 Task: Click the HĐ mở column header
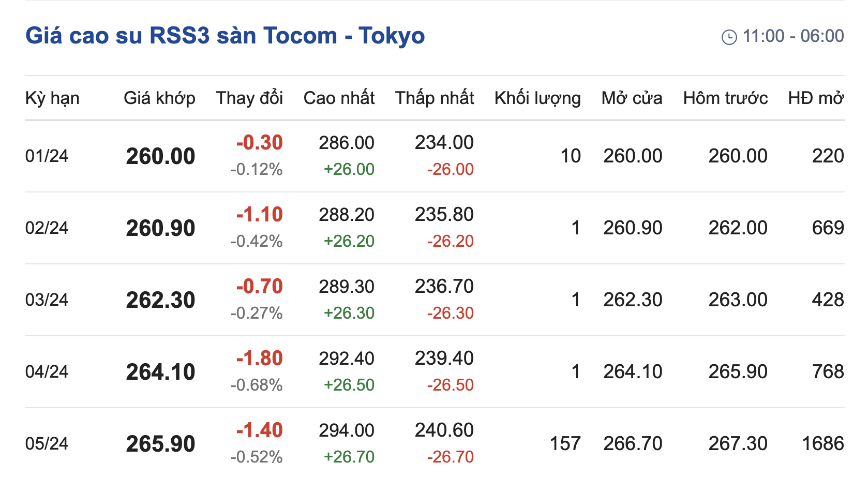pyautogui.click(x=816, y=98)
